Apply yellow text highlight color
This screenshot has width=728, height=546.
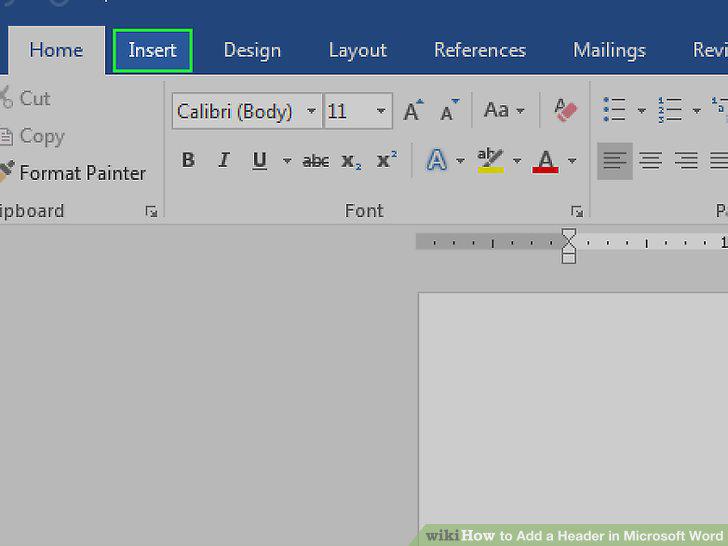pos(490,160)
